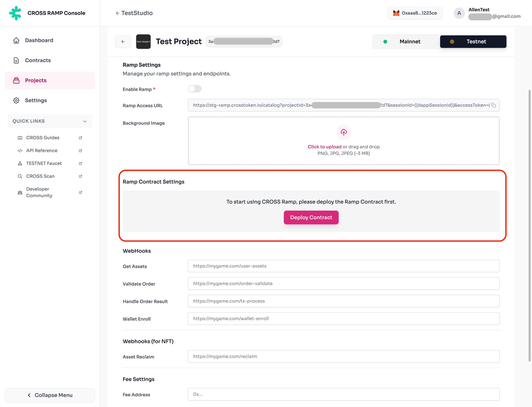Open CROSS Guides external link icon

coord(80,138)
